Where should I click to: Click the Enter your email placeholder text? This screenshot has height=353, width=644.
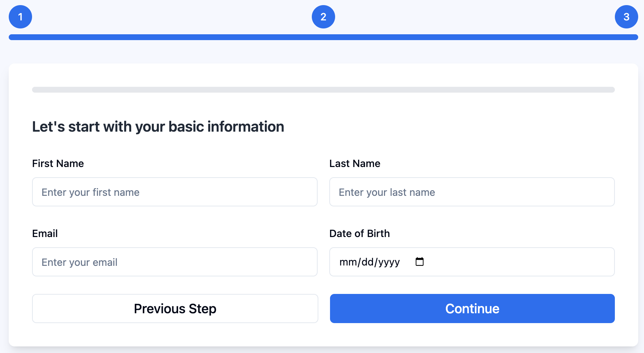click(79, 262)
